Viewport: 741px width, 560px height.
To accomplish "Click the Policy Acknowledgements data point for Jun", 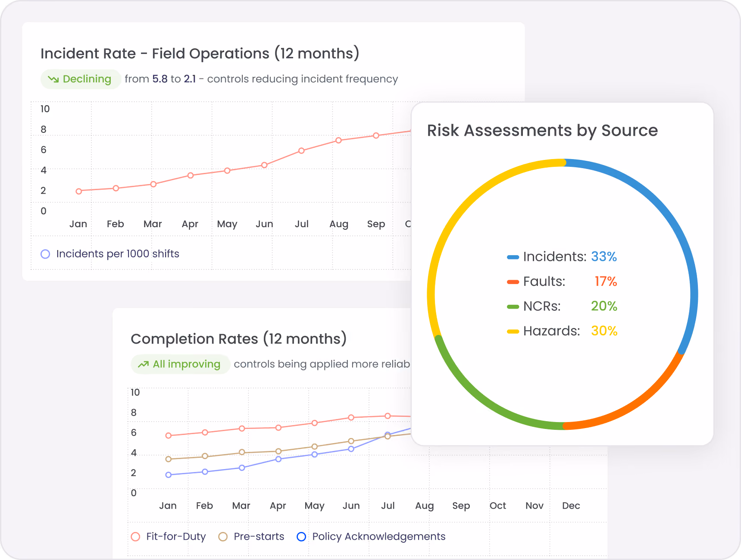I will pos(351,449).
